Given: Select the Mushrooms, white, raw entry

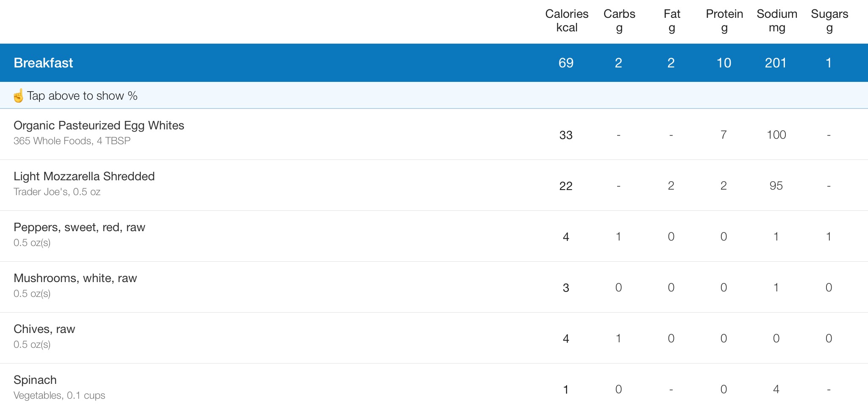Looking at the screenshot, I should tap(434, 287).
